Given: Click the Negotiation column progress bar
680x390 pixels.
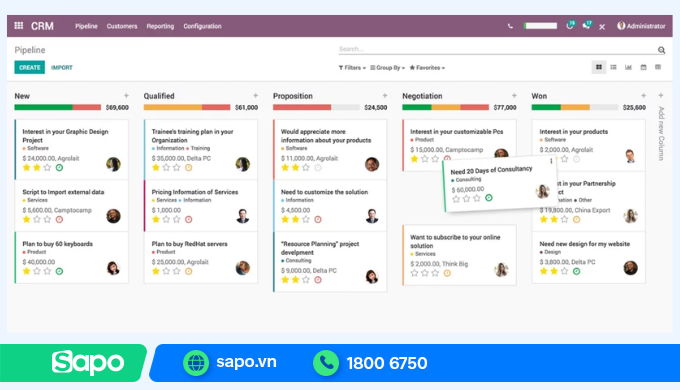Looking at the screenshot, I should (445, 107).
